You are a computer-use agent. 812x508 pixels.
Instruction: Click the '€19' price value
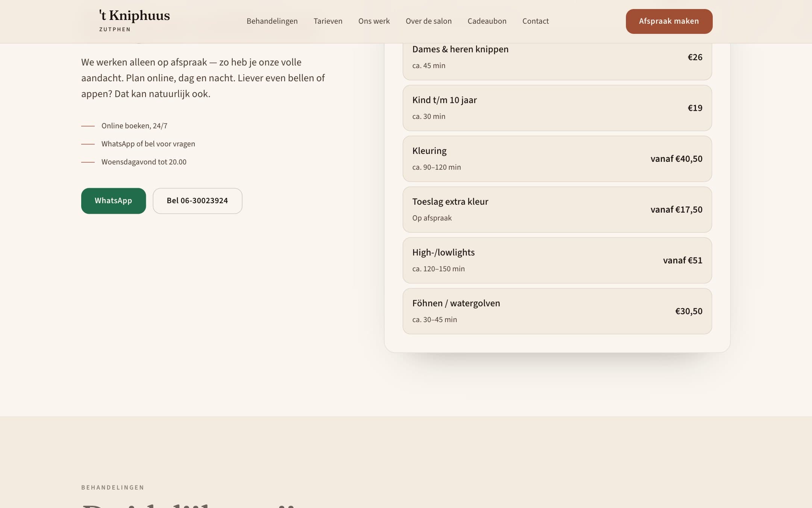(x=695, y=108)
